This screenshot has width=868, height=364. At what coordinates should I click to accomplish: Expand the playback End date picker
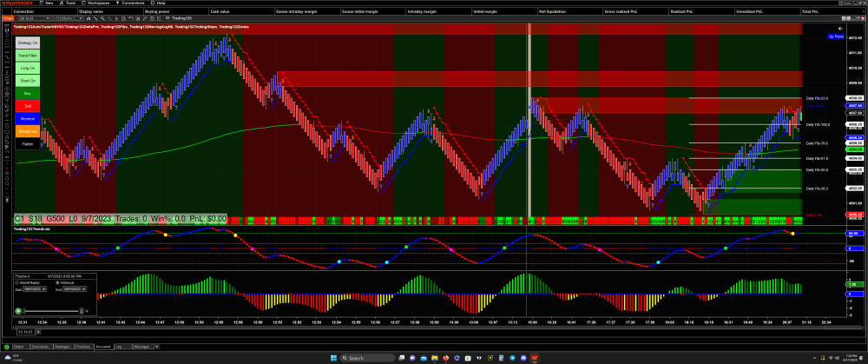[84, 288]
